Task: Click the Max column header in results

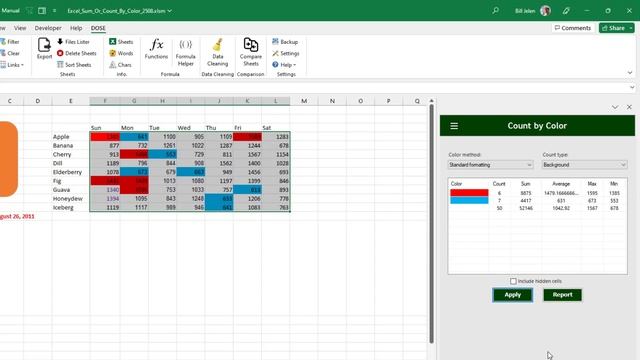Action: [x=592, y=184]
